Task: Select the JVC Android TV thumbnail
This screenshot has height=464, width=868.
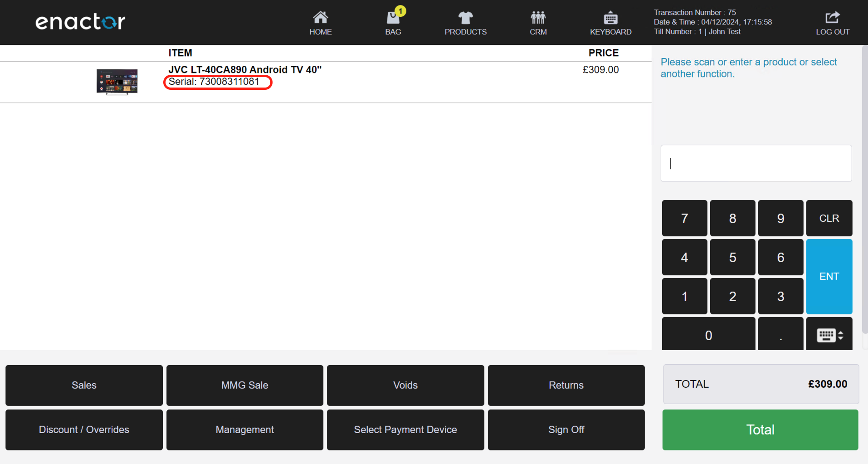Action: click(x=117, y=82)
